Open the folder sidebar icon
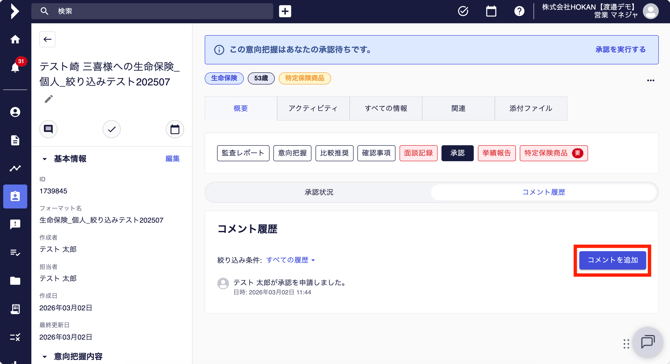Screen dimensions: 670x364 click(15, 281)
